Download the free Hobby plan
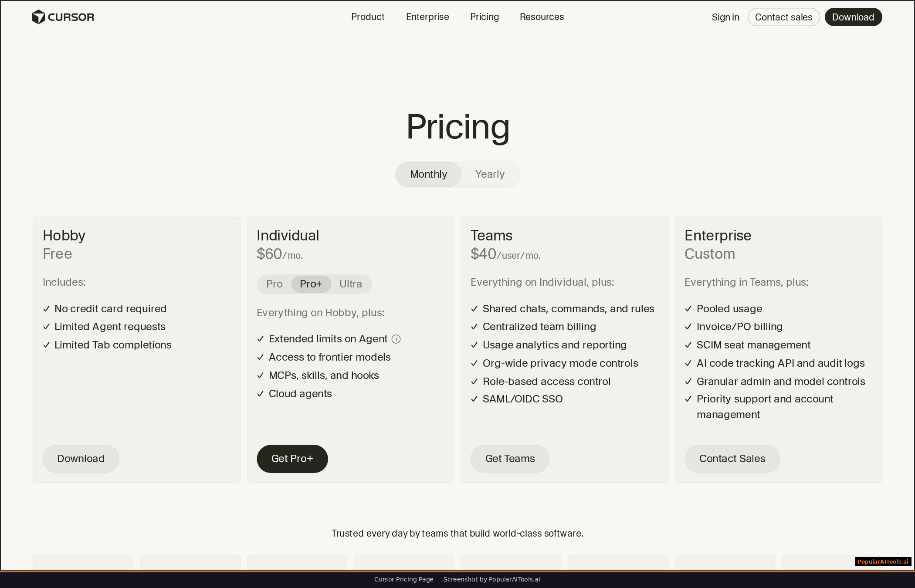Image resolution: width=915 pixels, height=588 pixels. pos(81,459)
